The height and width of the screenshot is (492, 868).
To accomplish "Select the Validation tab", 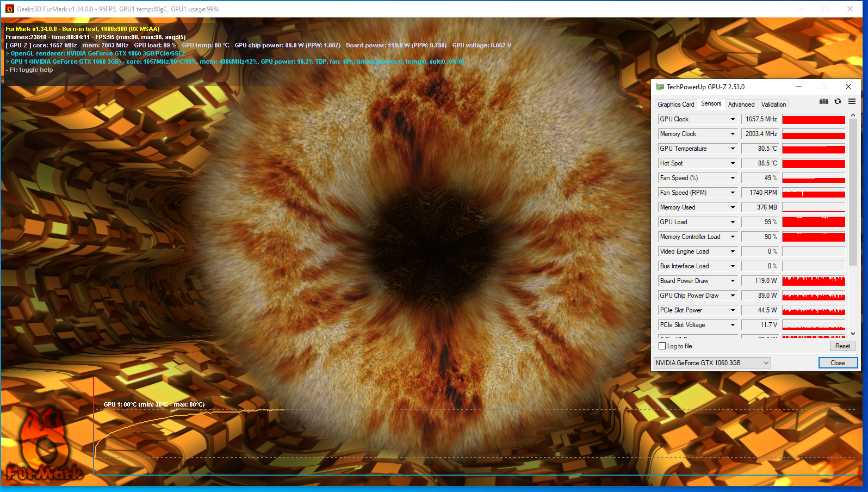I will [x=773, y=104].
